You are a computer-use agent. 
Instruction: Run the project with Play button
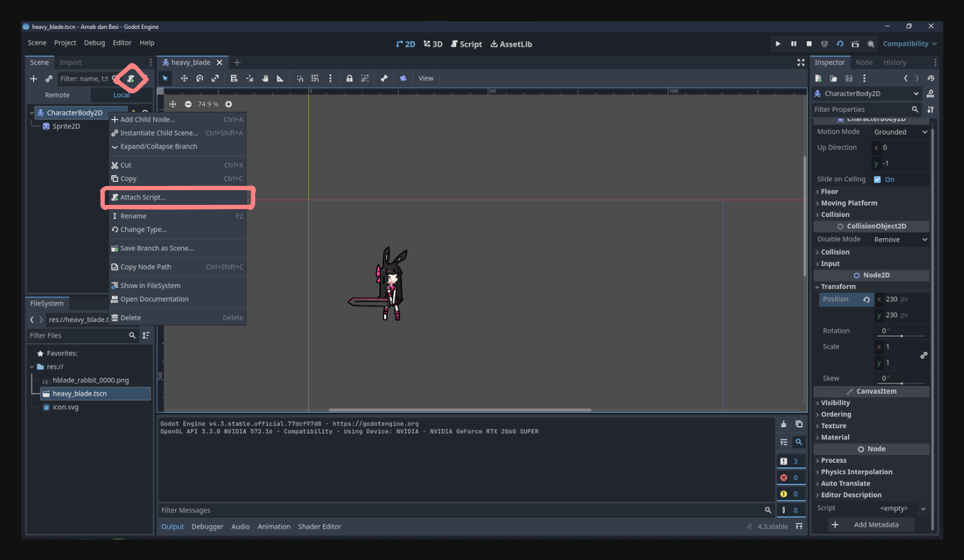pos(778,44)
